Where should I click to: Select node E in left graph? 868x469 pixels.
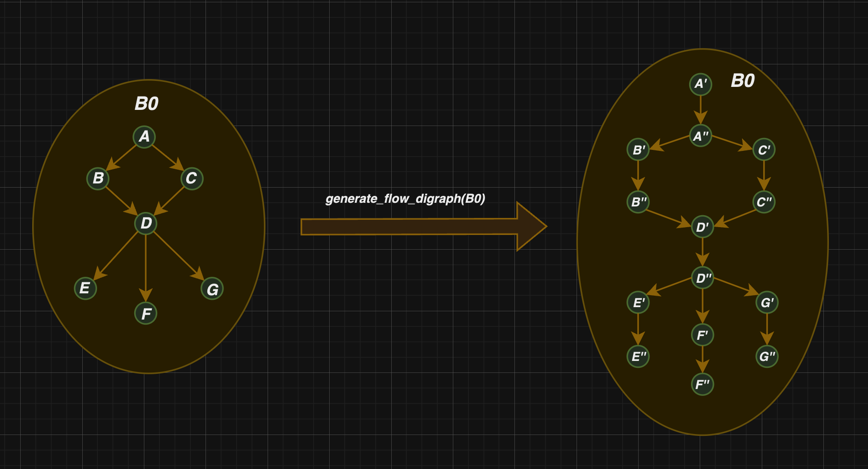coord(86,288)
